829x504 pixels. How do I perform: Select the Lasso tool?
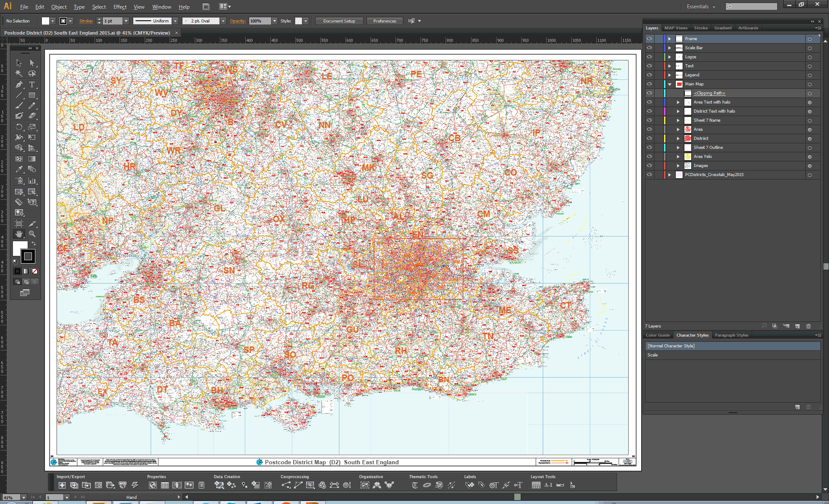point(32,74)
